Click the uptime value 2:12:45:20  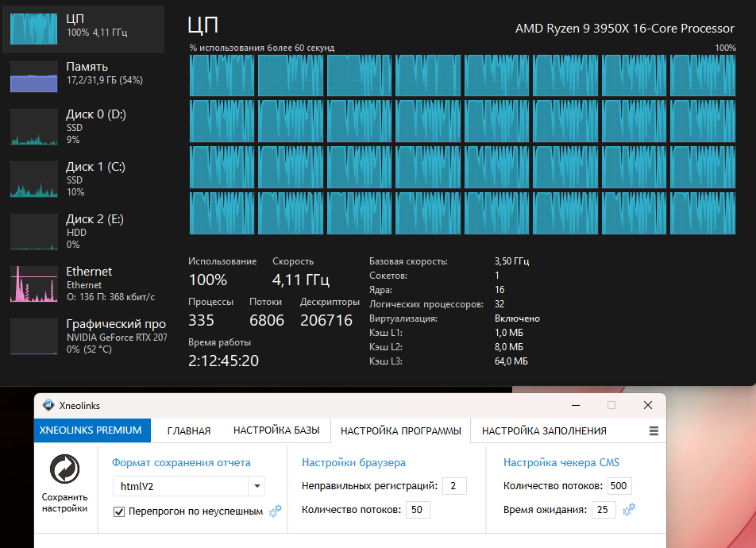coord(223,361)
